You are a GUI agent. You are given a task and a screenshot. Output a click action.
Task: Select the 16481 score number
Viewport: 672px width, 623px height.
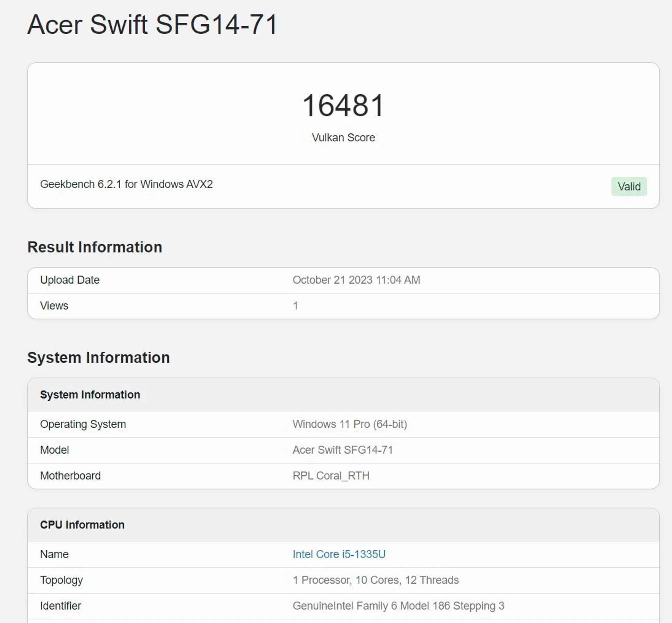click(343, 105)
